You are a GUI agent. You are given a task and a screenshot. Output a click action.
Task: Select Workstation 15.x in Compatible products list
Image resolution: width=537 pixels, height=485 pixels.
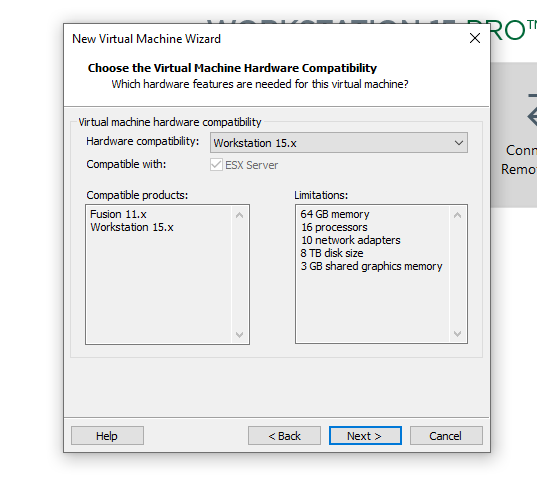point(132,227)
